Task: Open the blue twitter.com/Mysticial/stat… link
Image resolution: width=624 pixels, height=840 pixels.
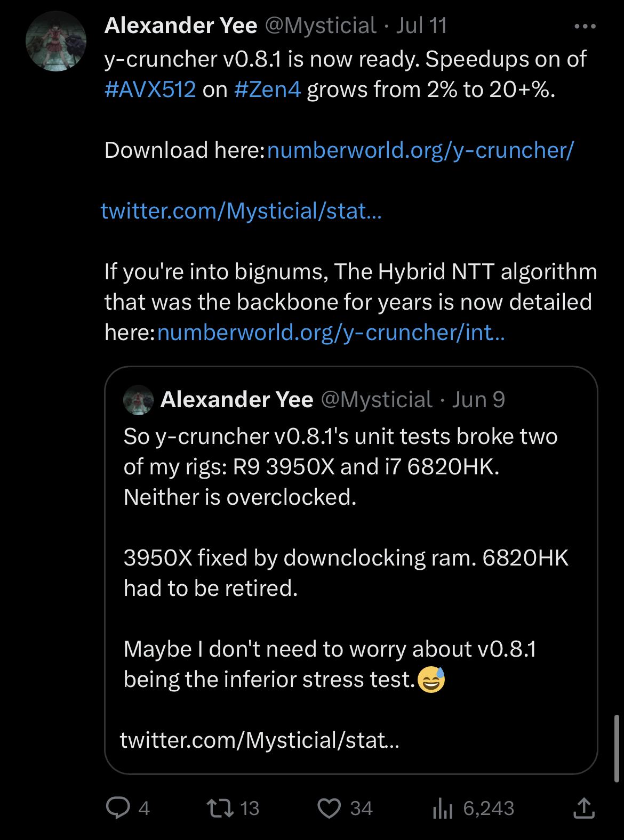Action: pyautogui.click(x=241, y=211)
